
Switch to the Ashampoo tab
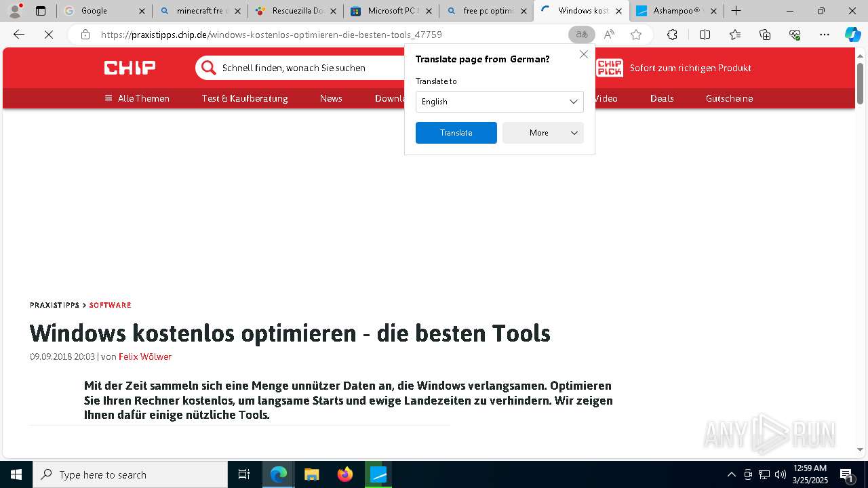[678, 11]
